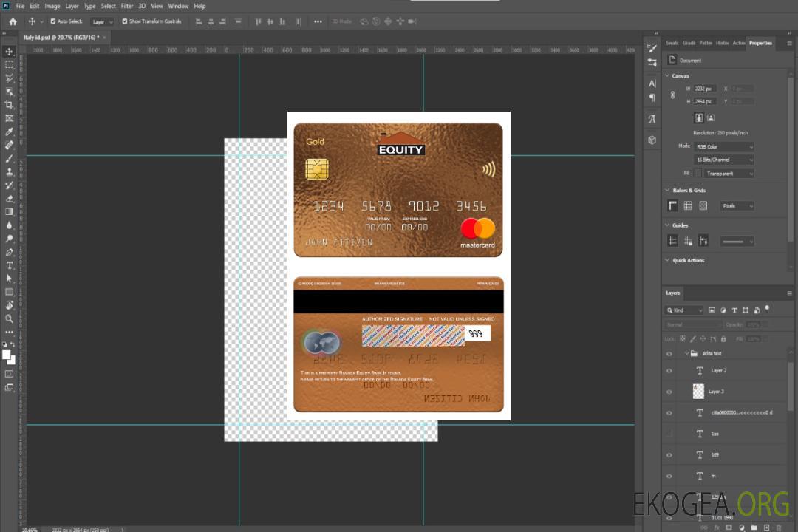Select the Gradient tool
This screenshot has width=798, height=532.
(9, 212)
